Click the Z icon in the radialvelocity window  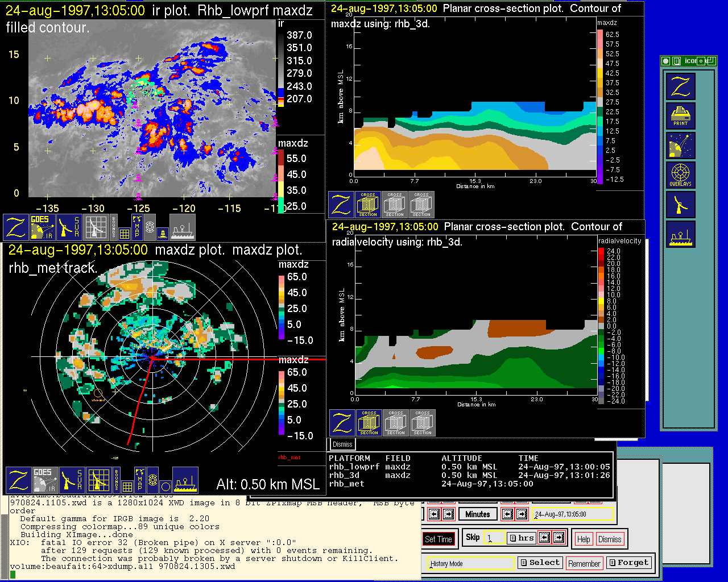click(342, 423)
